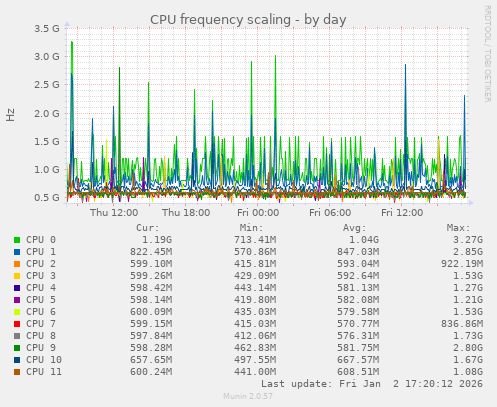Viewport: 497px width, 407px height.
Task: Click the CPU 4 dark blue legend swatch
Action: click(x=17, y=288)
